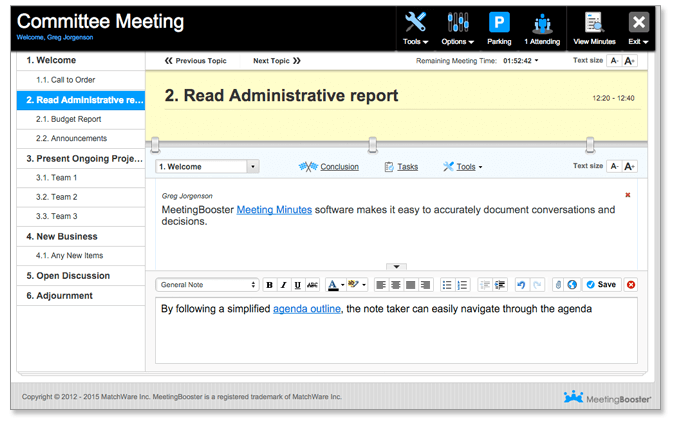The width and height of the screenshot is (673, 428).
Task: Decrease indent
Action: (485, 285)
